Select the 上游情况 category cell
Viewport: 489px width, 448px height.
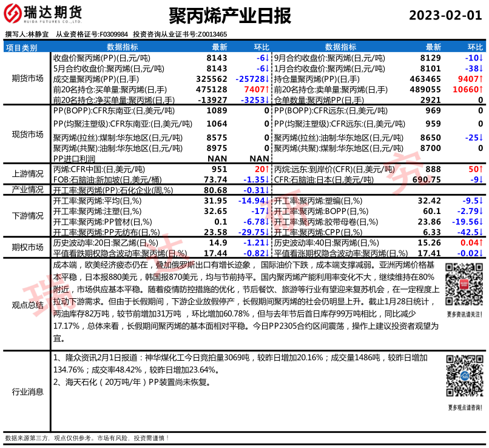tap(27, 173)
